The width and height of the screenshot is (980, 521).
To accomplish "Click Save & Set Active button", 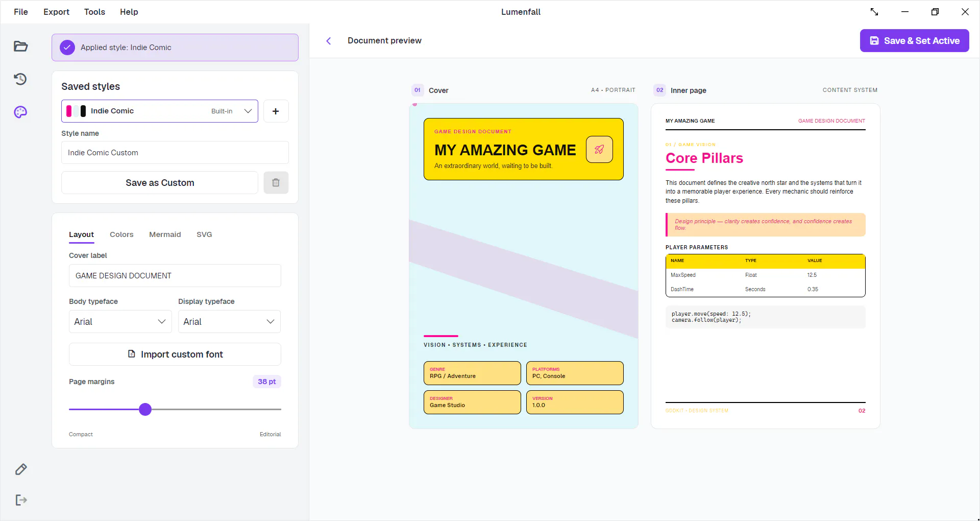I will tap(915, 41).
